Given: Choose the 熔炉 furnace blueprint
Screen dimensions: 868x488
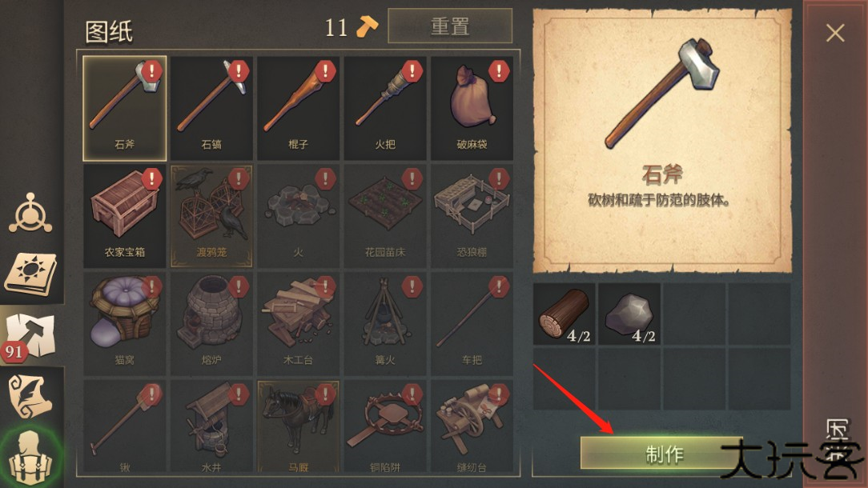Looking at the screenshot, I should tap(211, 323).
